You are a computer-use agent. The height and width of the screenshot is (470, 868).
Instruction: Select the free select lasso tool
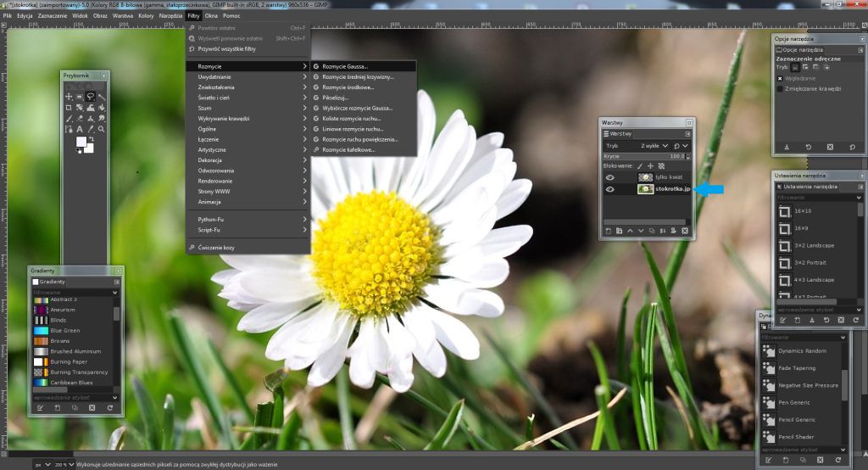(90, 97)
